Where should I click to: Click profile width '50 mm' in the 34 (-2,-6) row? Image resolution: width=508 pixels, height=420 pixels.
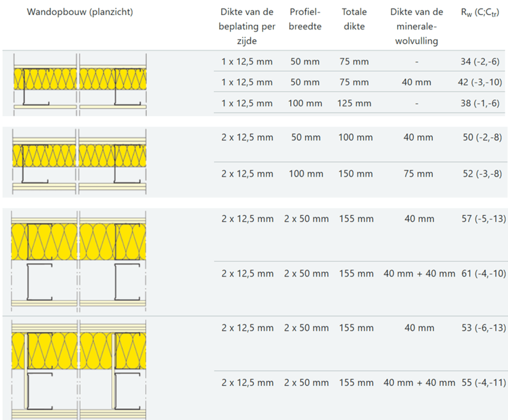click(305, 61)
